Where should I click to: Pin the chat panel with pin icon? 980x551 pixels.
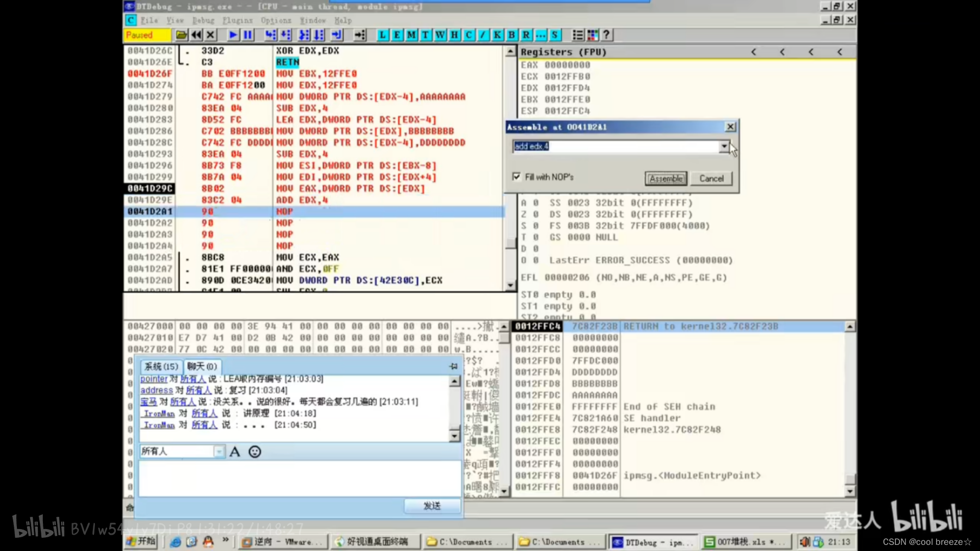(454, 366)
